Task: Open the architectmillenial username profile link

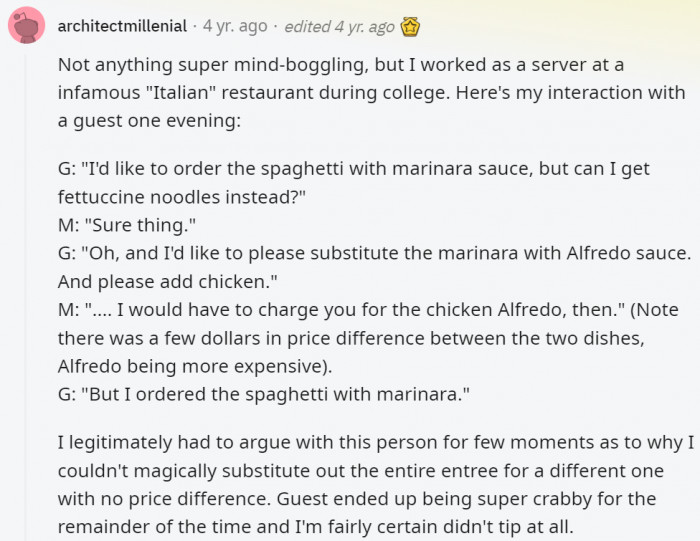Action: 121,26
